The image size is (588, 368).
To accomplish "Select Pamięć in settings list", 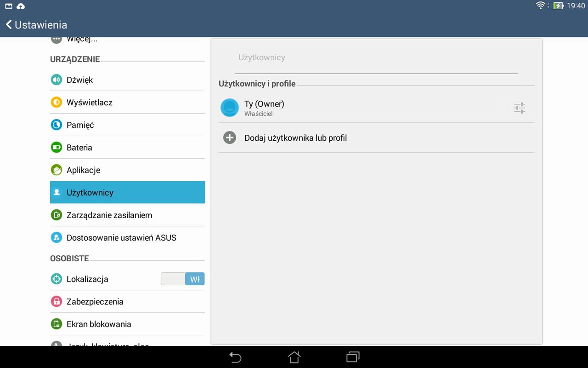I will point(127,125).
